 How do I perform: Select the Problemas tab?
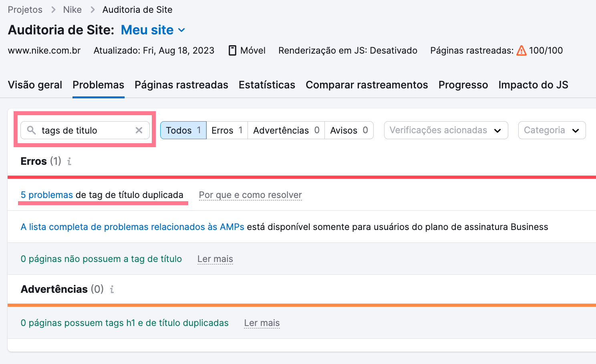99,85
